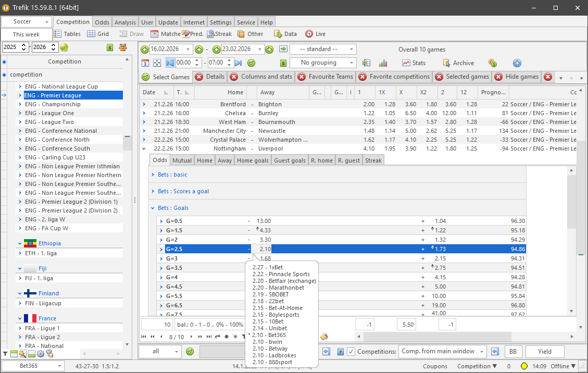Click the Data toolbar icon
The height and width of the screenshot is (373, 588).
click(285, 34)
